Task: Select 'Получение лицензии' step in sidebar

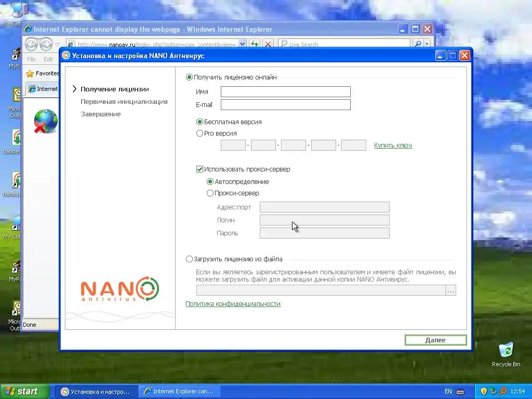Action: click(115, 89)
